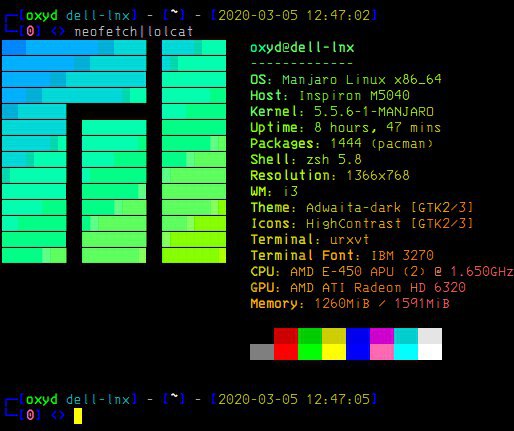Click the bright cyan color swatch
This screenshot has width=514, height=431.
[x=406, y=352]
